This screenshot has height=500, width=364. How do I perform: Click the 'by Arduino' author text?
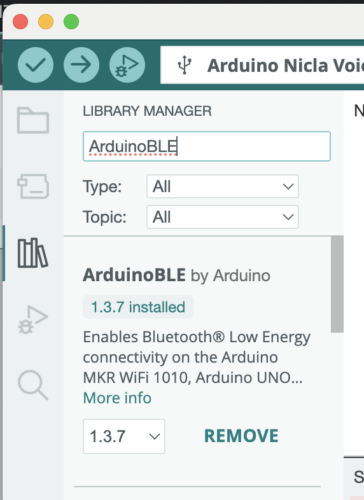click(x=230, y=276)
